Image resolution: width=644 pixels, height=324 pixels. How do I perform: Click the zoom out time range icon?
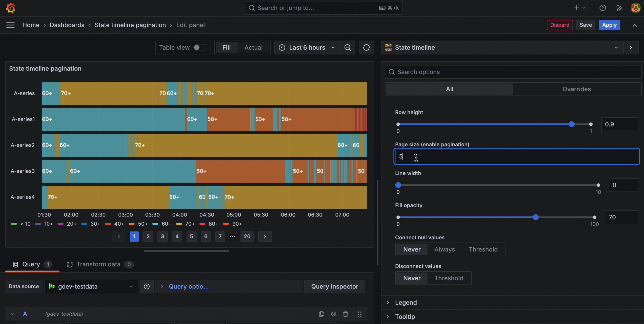point(348,47)
